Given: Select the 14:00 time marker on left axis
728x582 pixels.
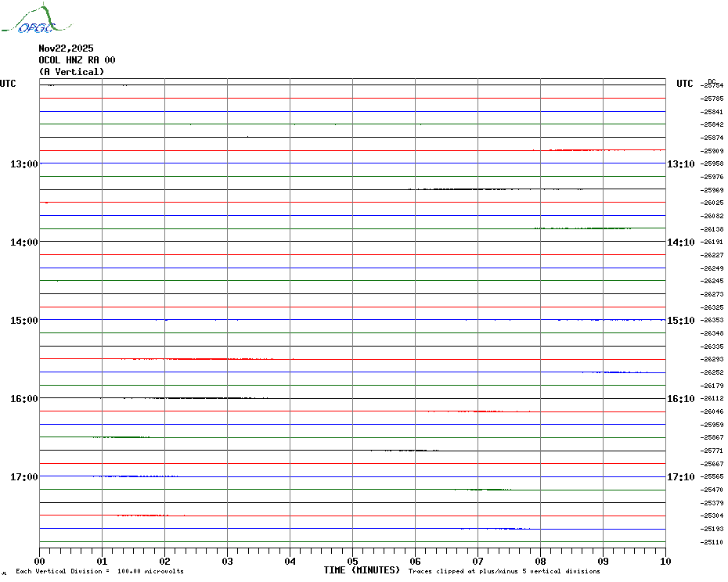Looking at the screenshot, I should [x=24, y=242].
